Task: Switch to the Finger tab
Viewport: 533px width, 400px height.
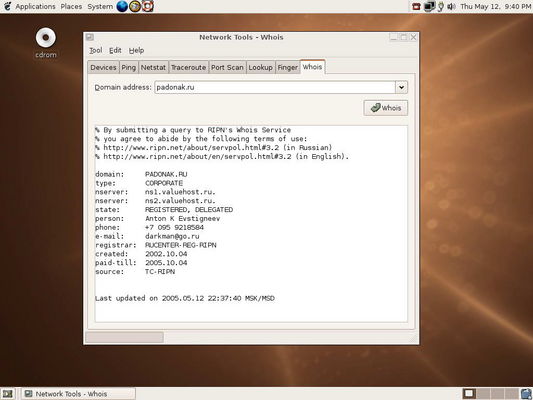Action: [x=288, y=67]
